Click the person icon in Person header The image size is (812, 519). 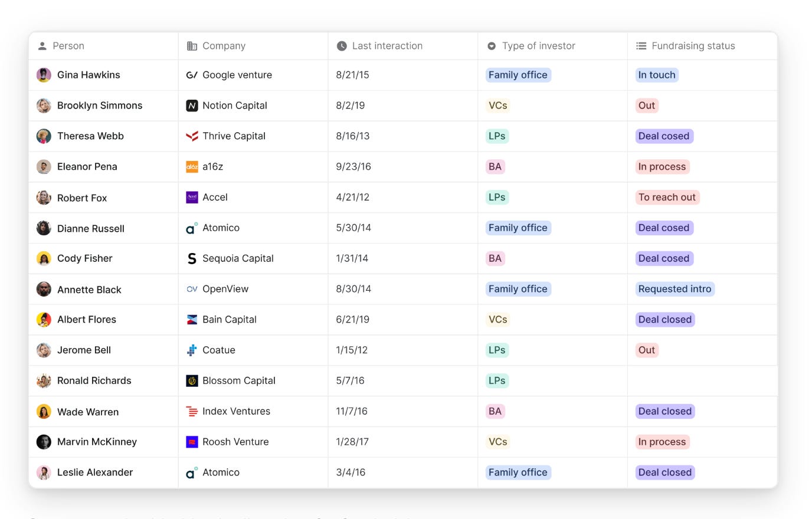tap(42, 46)
